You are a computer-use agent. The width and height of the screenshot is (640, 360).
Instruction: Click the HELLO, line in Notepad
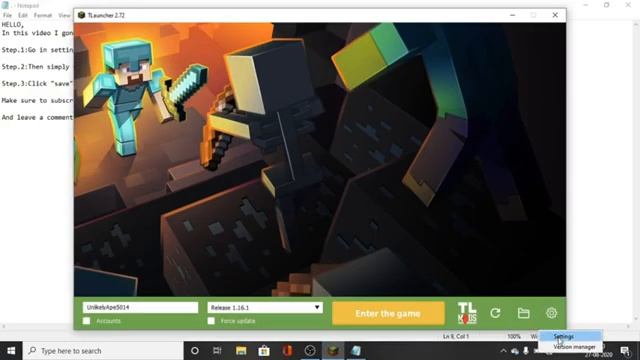[13, 24]
